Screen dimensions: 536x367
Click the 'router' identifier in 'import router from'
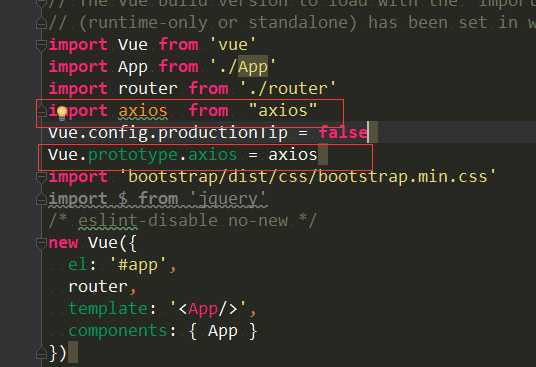coord(148,89)
